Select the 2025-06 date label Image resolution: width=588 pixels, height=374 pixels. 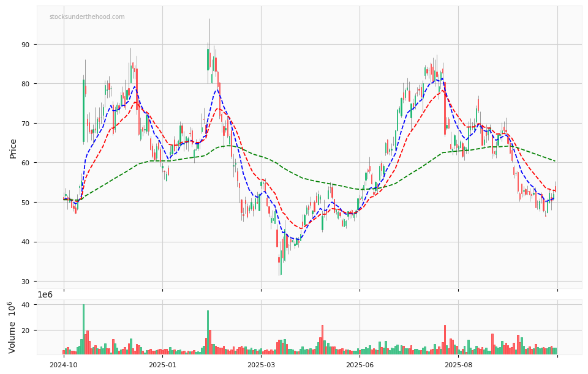(360, 365)
